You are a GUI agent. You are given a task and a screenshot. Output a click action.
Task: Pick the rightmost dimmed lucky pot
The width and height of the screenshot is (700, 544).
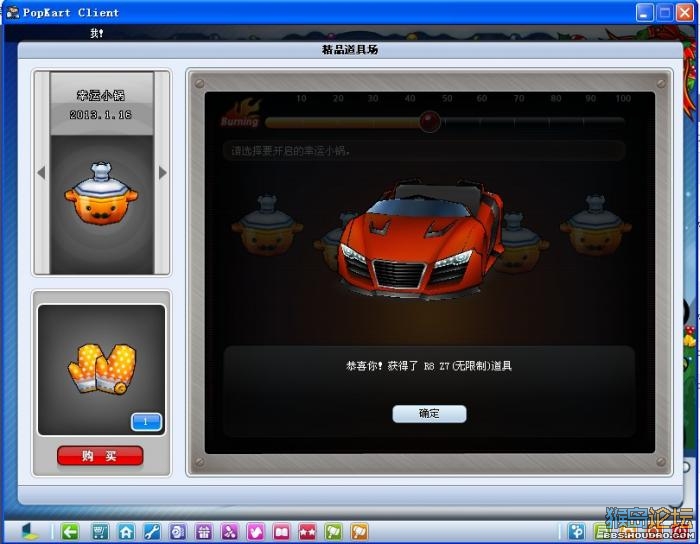click(x=596, y=224)
